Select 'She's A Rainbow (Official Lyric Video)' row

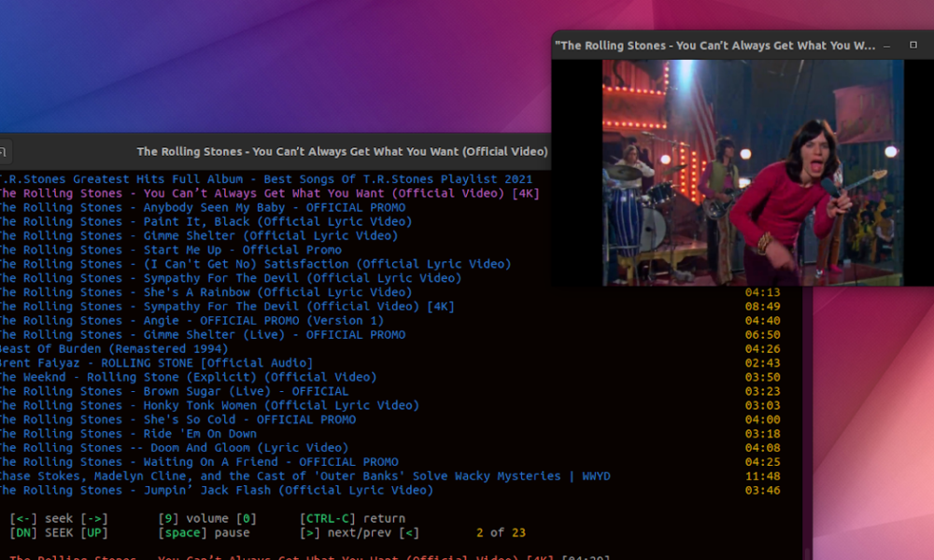[x=206, y=292]
